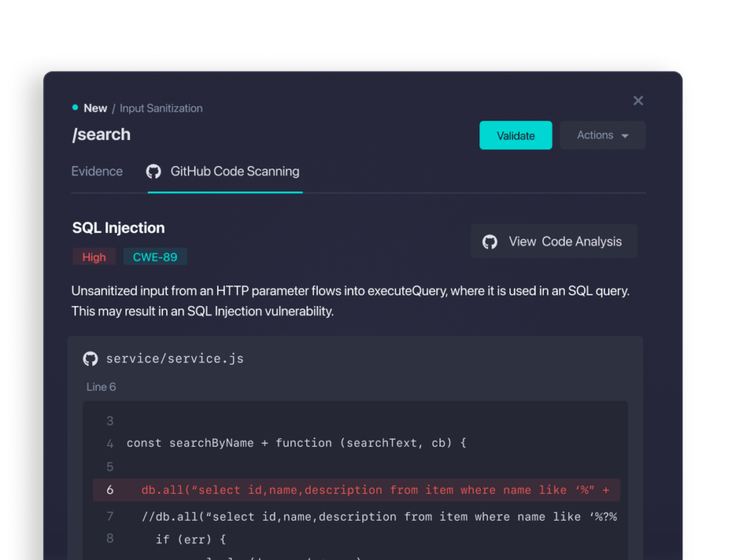Screen dimensions: 754x560
Task: Click Input Sanitization breadcrumb
Action: 161,108
